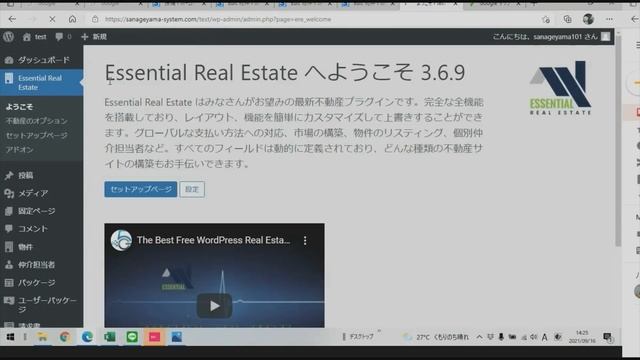Open browser collections
The height and width of the screenshot is (360, 640).
[567, 19]
